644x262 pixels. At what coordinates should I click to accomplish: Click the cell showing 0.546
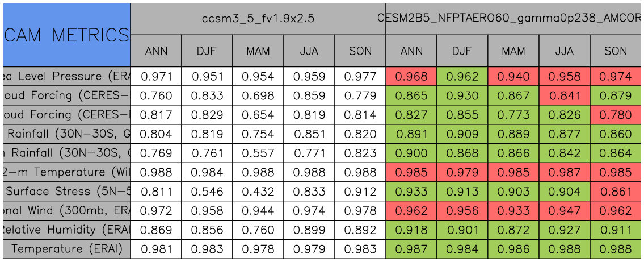[207, 192]
